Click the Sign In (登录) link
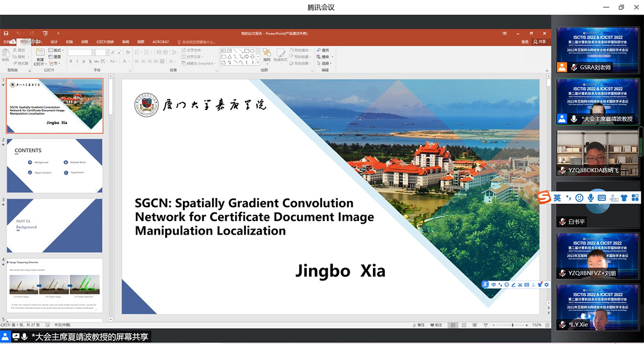This screenshot has height=344, width=644. 525,42
